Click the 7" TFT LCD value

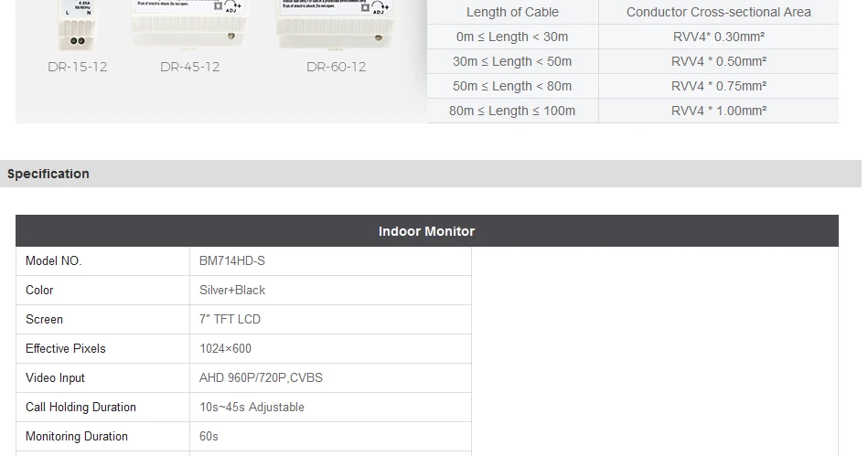230,319
